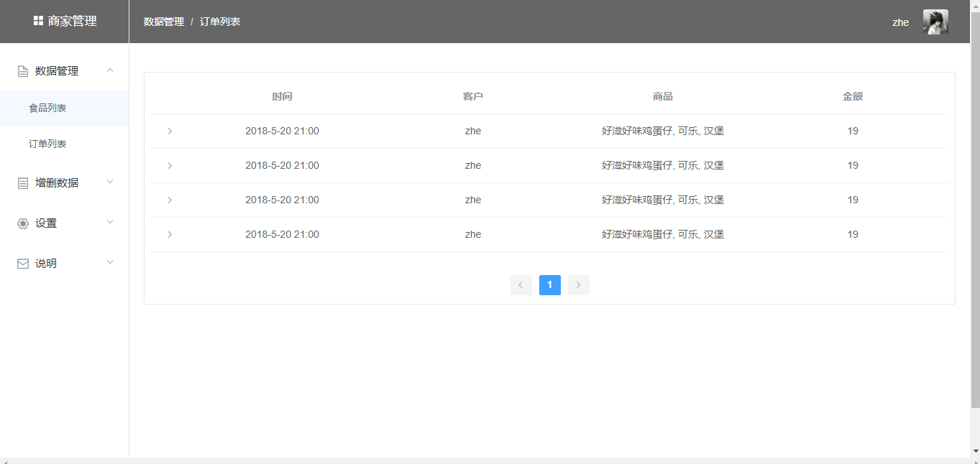980x464 pixels.
Task: Expand the last order row details
Action: click(x=170, y=234)
